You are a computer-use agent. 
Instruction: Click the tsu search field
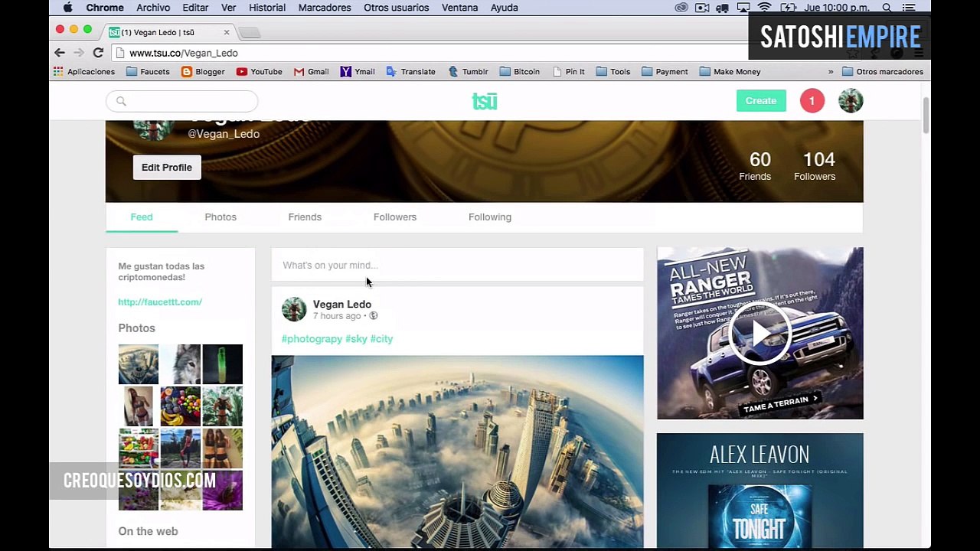tap(182, 101)
